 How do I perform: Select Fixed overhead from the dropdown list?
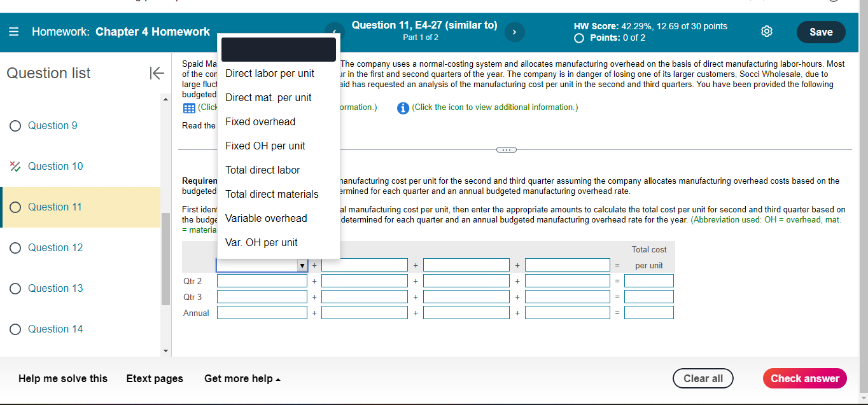(x=258, y=121)
